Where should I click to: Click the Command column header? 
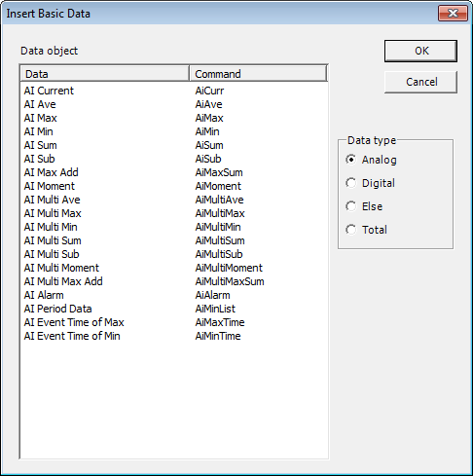258,74
